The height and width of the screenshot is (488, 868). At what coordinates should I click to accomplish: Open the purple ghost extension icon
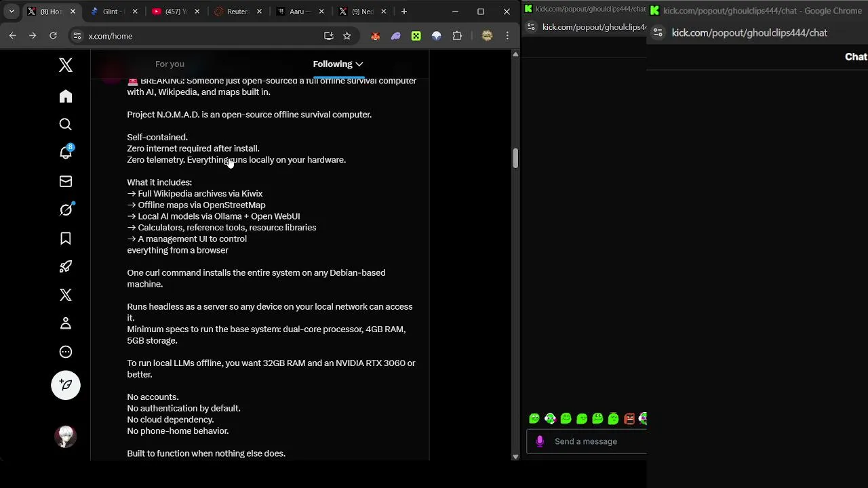(396, 36)
